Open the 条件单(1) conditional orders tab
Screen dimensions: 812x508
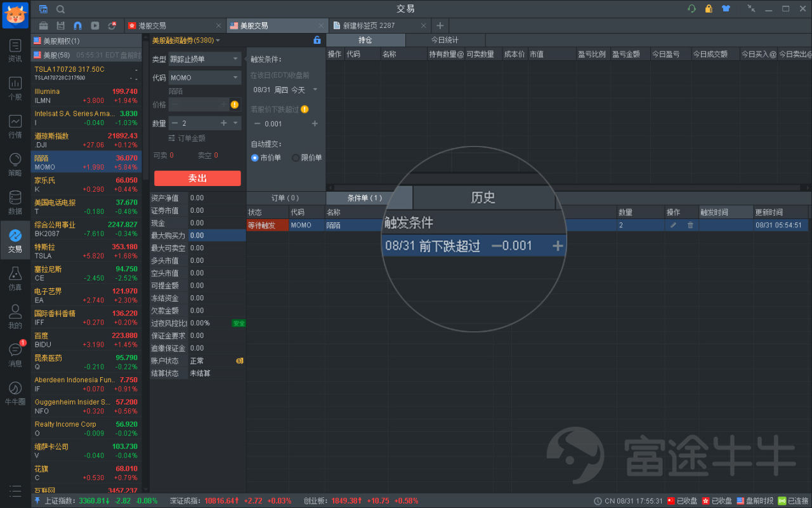pos(365,198)
